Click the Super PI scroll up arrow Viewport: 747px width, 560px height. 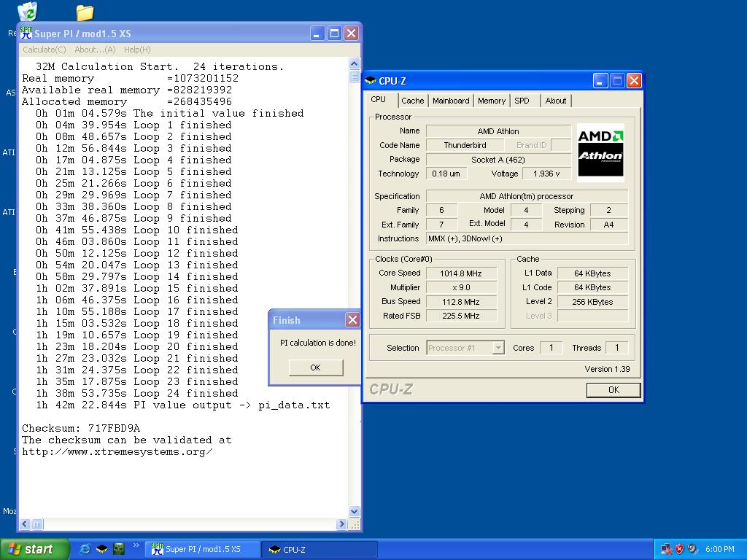tap(354, 64)
